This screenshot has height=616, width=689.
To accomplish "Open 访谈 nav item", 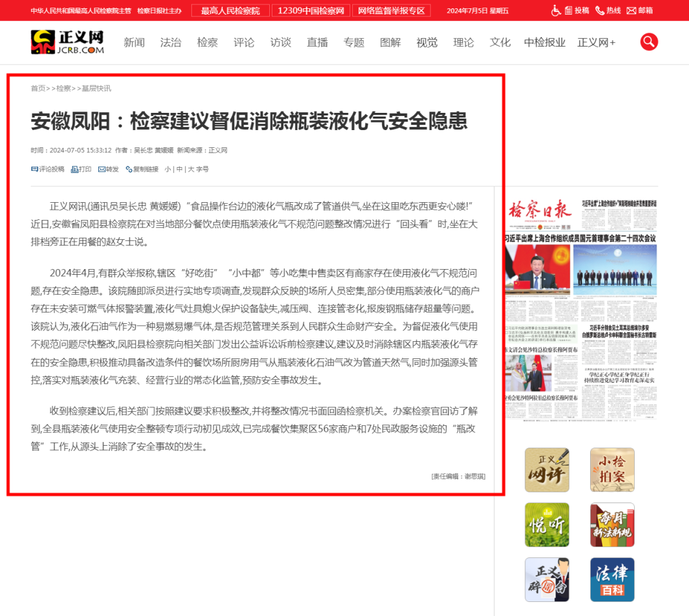I will (280, 43).
